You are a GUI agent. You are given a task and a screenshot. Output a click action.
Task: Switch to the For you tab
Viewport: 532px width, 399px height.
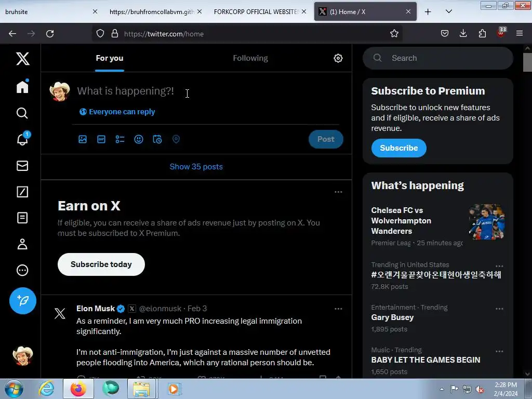coord(110,58)
